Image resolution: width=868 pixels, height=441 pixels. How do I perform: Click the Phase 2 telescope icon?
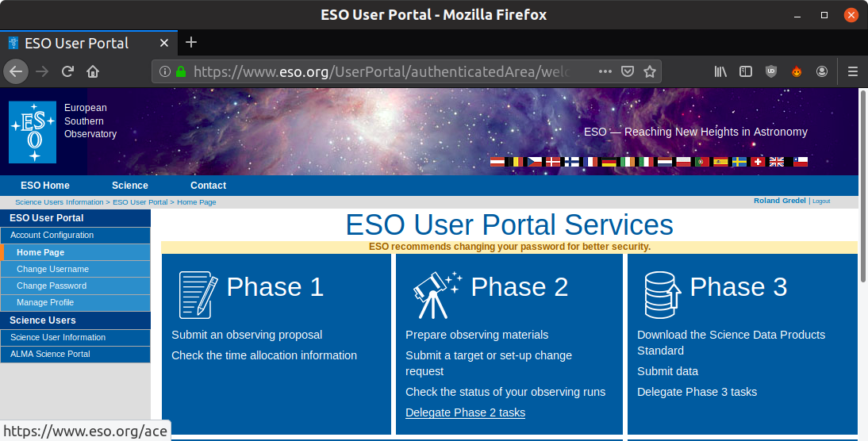437,295
